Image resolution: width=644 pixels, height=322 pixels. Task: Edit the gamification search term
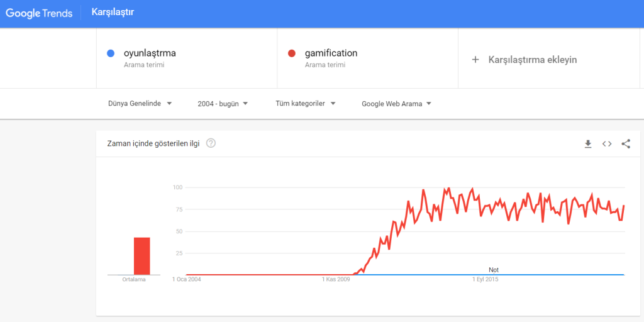[331, 53]
